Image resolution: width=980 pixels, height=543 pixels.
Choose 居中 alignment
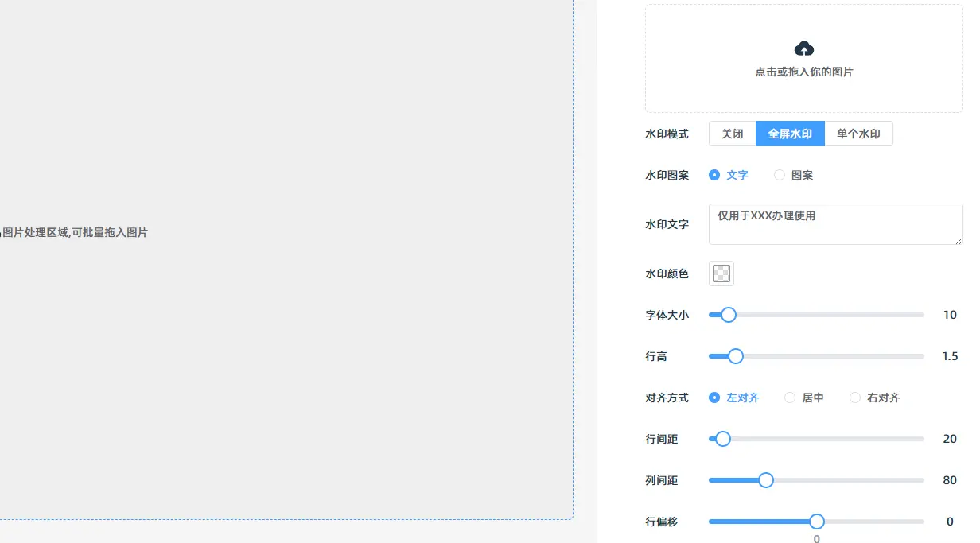pyautogui.click(x=790, y=398)
